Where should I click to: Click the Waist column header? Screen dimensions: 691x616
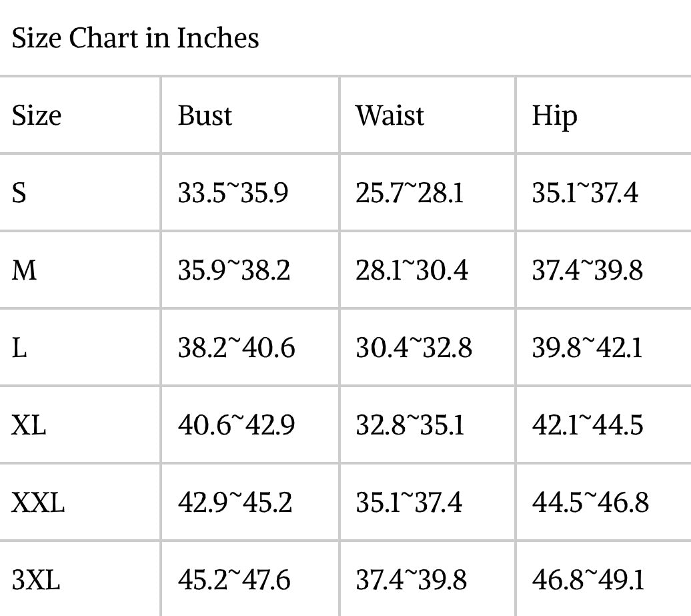point(390,115)
